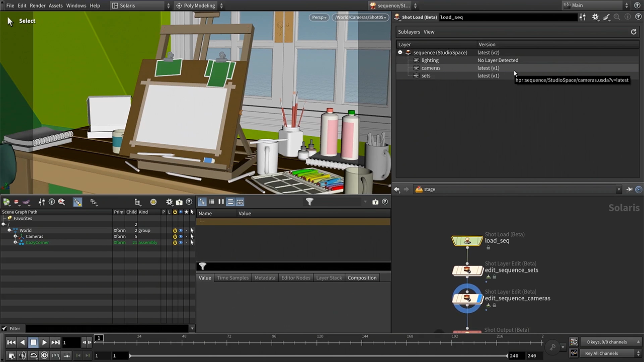Click the TRS icon in details toolbar

tap(240, 202)
